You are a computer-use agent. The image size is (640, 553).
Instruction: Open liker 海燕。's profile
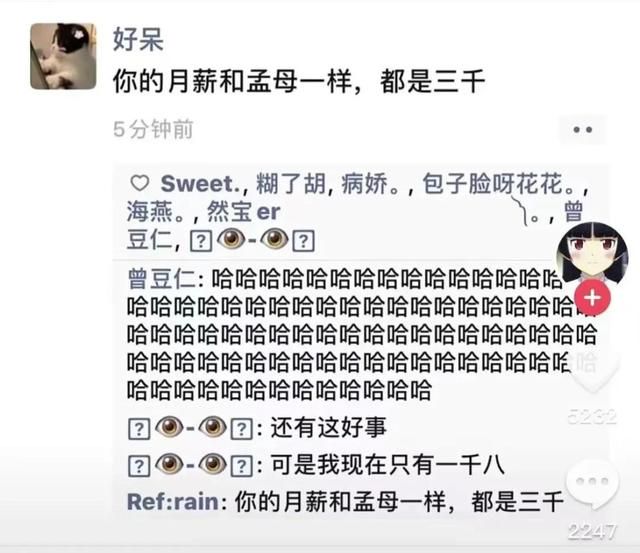coord(156,212)
